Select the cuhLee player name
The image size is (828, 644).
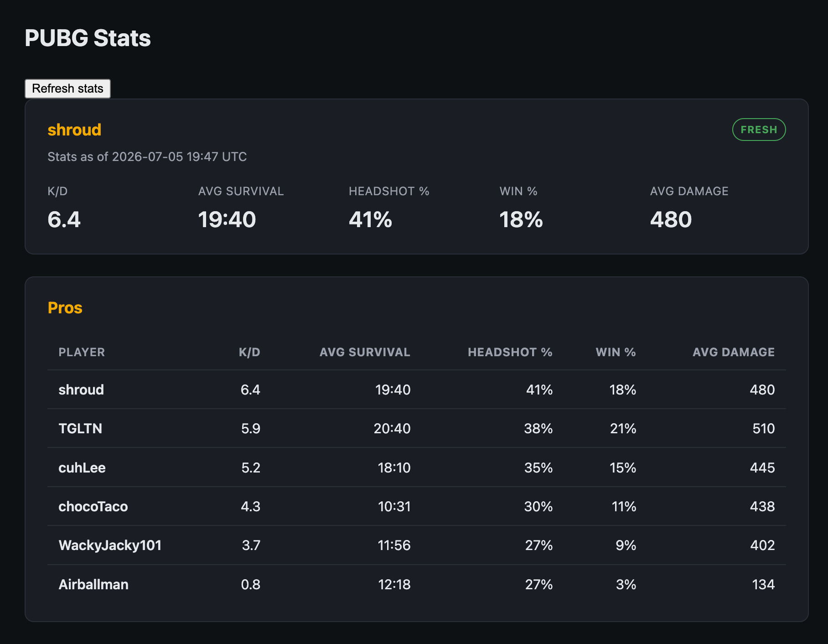tap(82, 467)
